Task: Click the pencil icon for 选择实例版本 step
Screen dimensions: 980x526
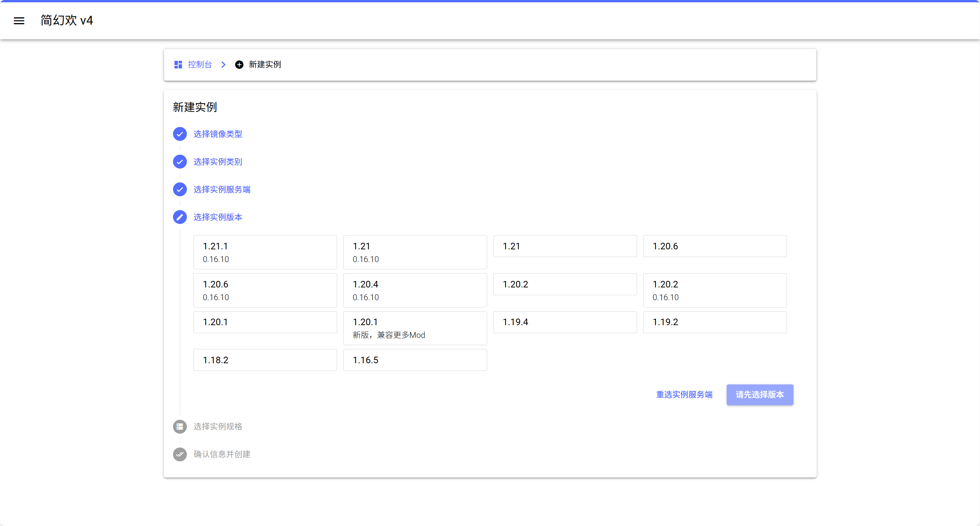Action: [180, 217]
